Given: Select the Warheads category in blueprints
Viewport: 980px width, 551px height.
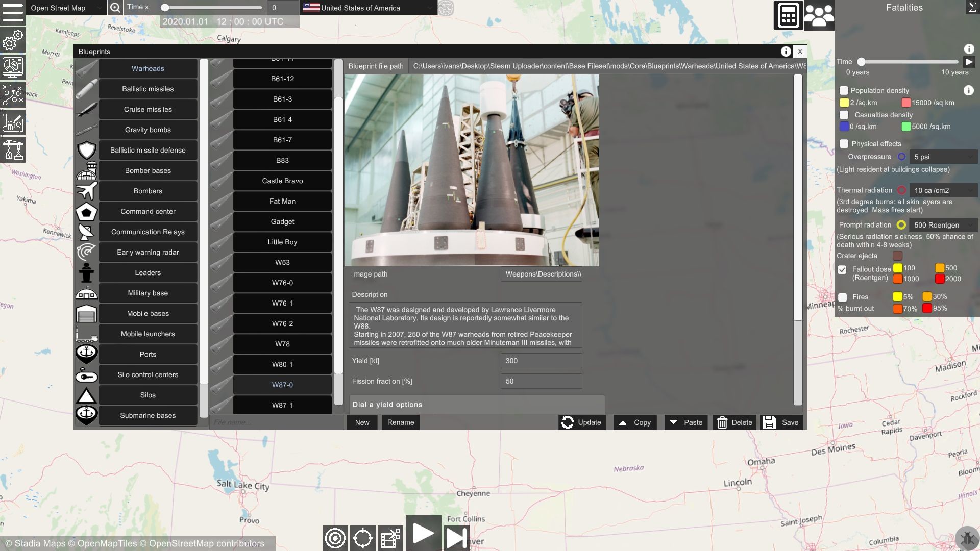Looking at the screenshot, I should pyautogui.click(x=148, y=68).
